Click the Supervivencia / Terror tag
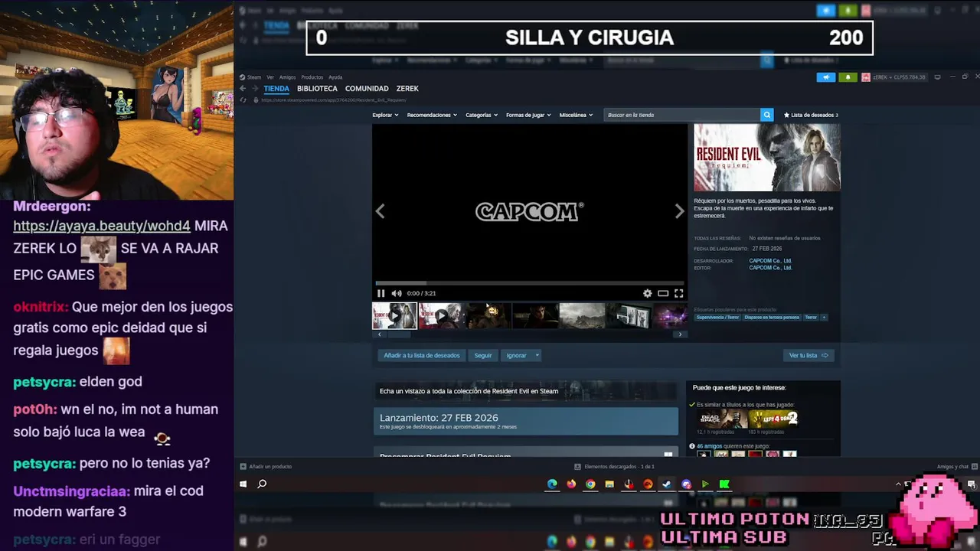The height and width of the screenshot is (551, 980). tap(717, 318)
